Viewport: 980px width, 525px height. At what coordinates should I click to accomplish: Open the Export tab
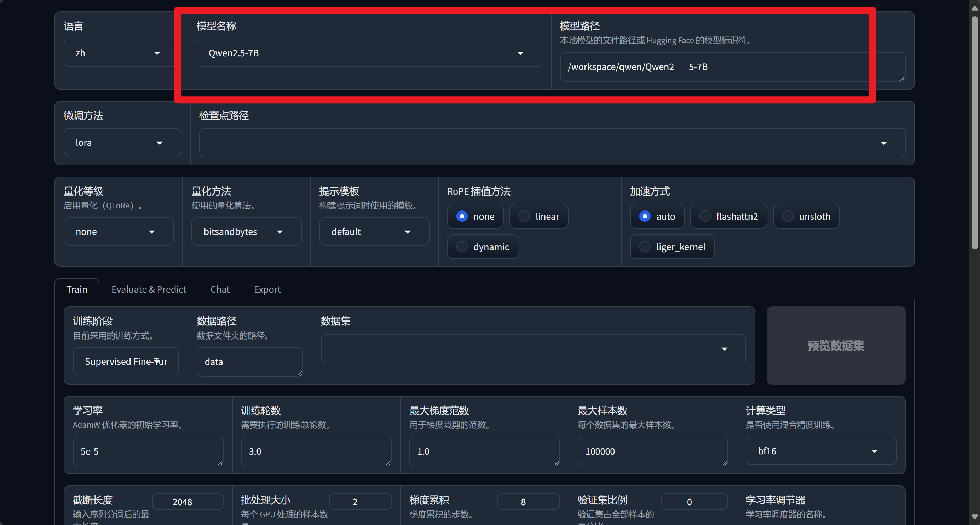267,289
